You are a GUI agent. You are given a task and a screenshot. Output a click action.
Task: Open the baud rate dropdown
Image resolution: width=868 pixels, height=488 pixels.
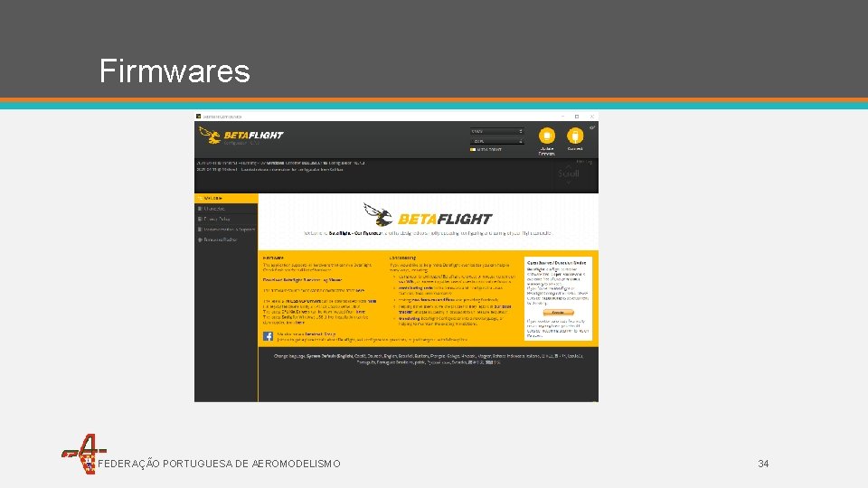[x=496, y=141]
